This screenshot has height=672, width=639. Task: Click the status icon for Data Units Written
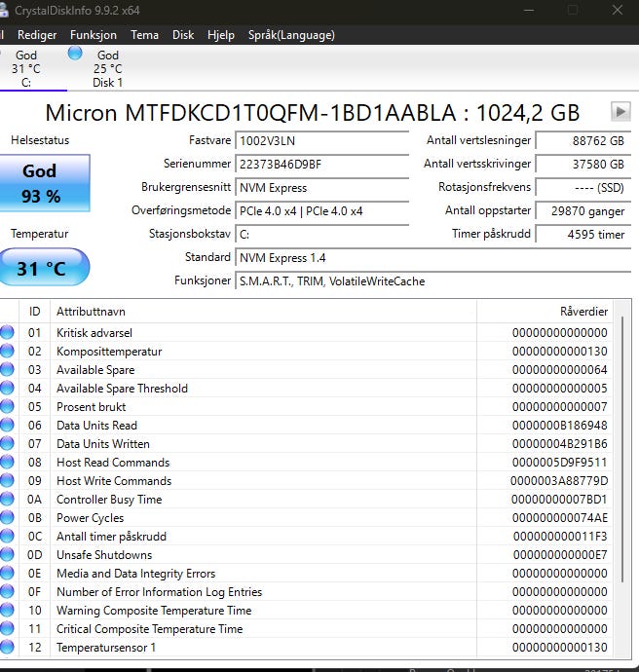(x=7, y=443)
